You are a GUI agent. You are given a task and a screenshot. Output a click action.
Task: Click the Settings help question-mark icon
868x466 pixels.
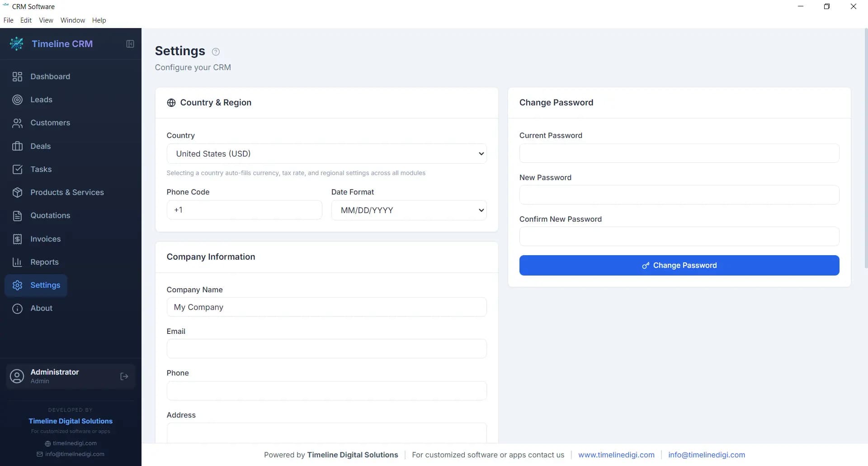(x=215, y=52)
